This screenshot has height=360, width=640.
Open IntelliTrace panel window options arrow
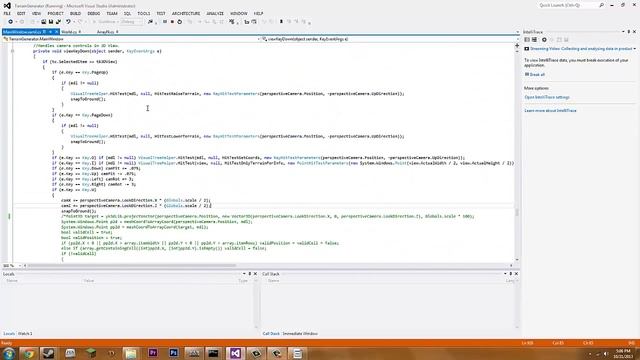pyautogui.click(x=623, y=31)
